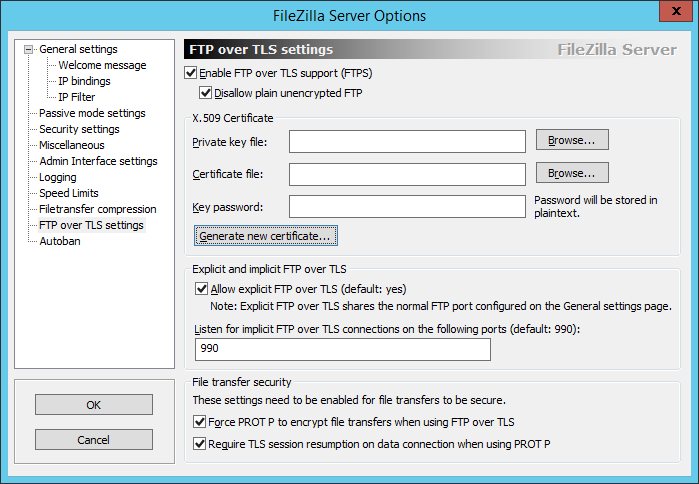Image resolution: width=699 pixels, height=484 pixels.
Task: Close the FileZilla Server Options window
Action: pyautogui.click(x=675, y=14)
